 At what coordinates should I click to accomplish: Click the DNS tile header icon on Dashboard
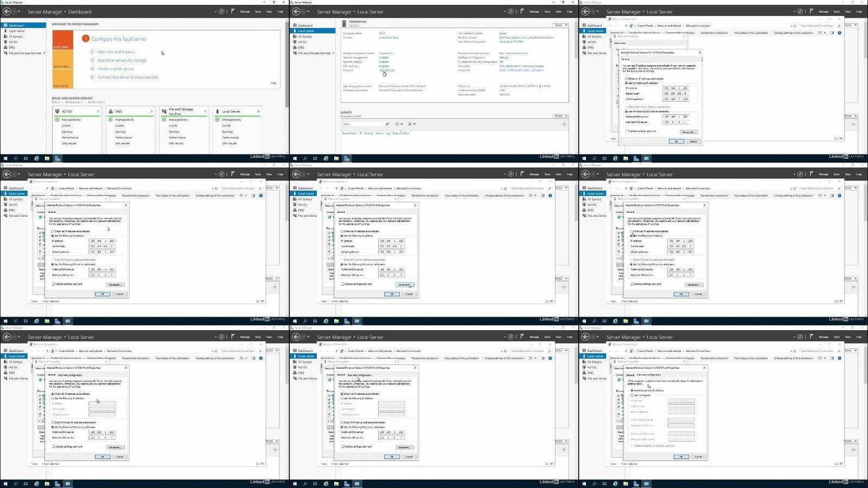click(111, 111)
